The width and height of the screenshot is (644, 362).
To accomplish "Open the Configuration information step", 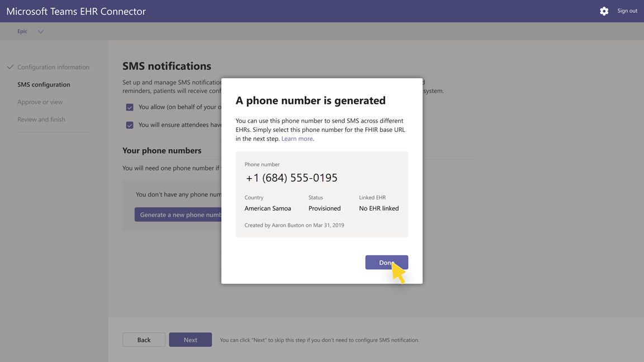I will point(53,67).
